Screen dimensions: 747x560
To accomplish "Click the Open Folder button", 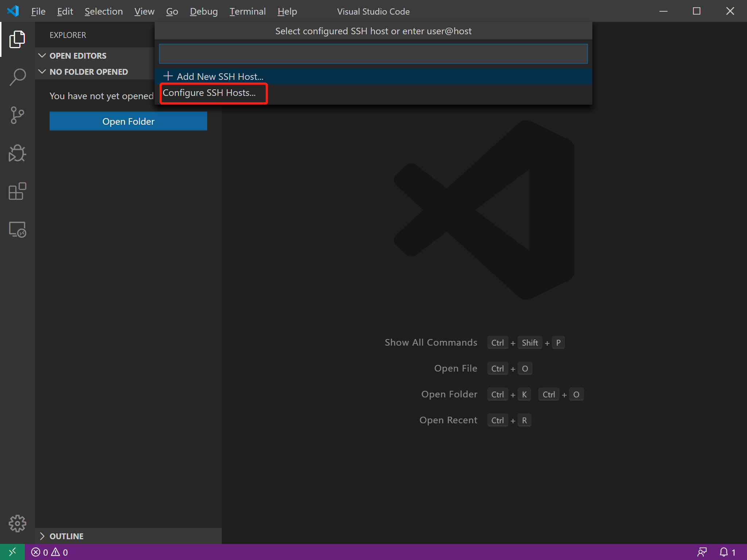I will coord(128,121).
